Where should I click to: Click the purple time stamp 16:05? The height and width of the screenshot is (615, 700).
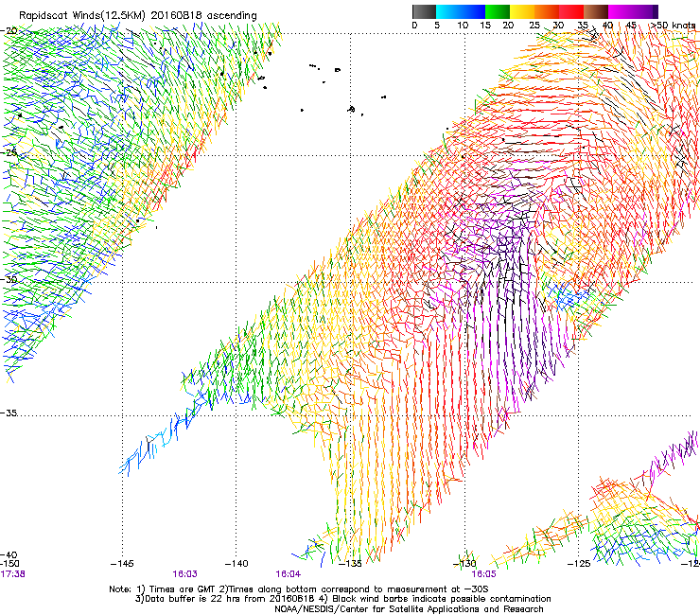click(483, 574)
